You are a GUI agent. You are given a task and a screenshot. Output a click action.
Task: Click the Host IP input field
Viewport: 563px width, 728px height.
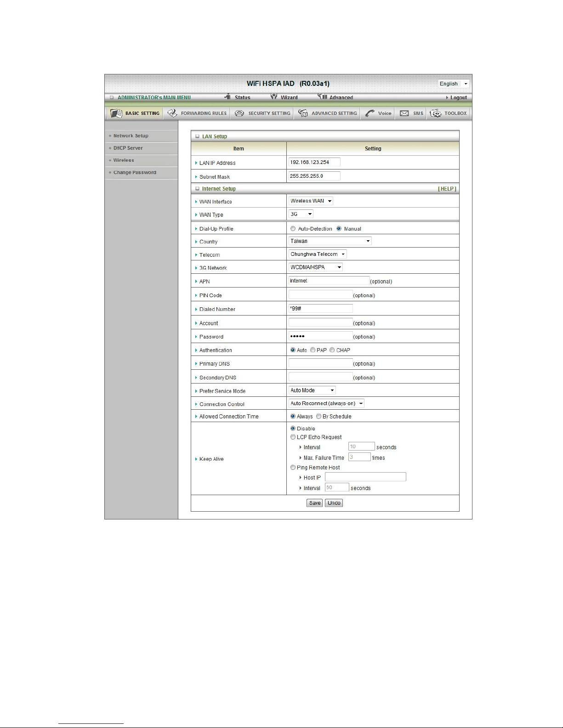tap(365, 477)
